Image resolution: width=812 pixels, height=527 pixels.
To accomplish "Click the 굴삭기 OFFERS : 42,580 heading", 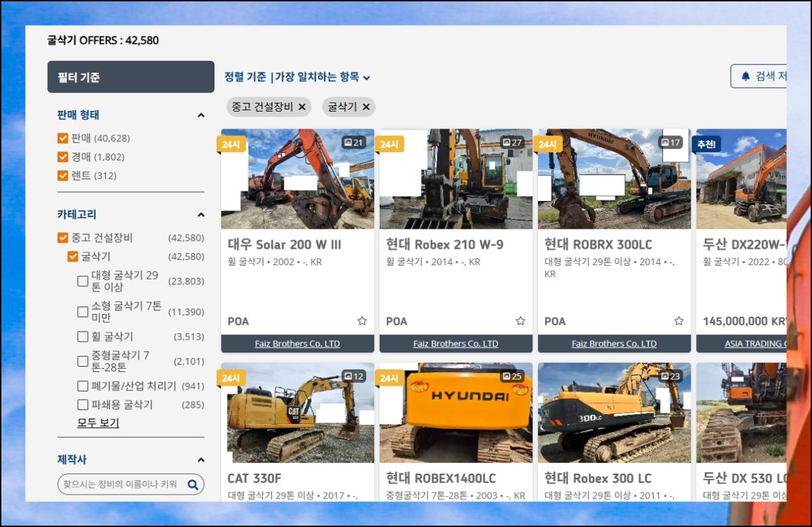I will (103, 41).
